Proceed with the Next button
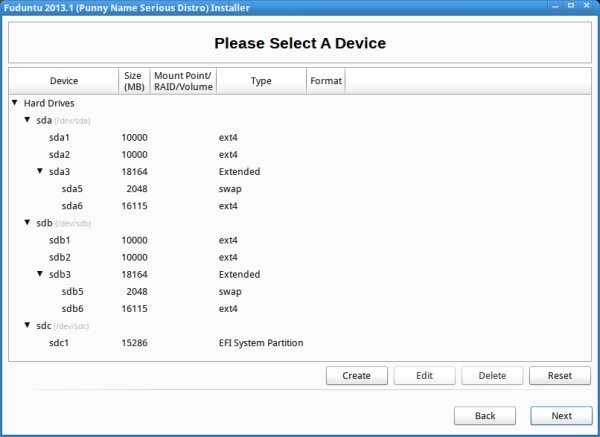Screen dimensions: 600x437 point(561,416)
